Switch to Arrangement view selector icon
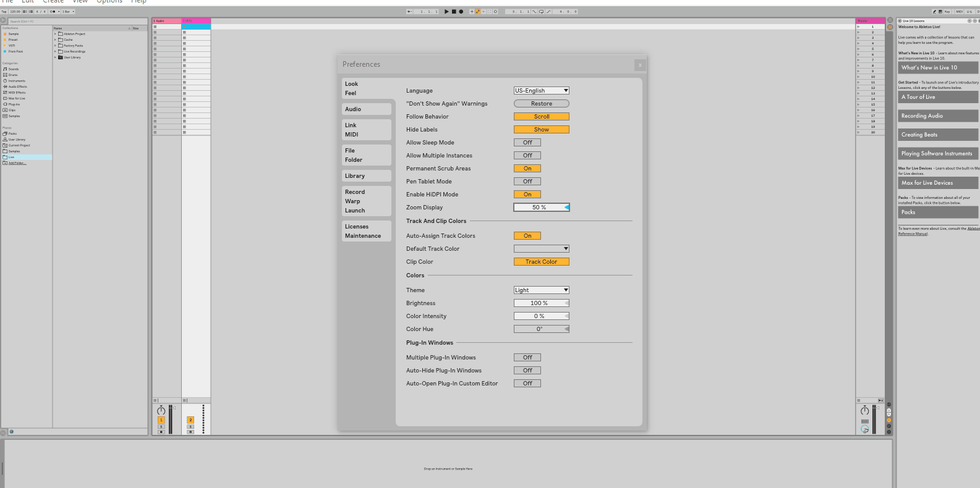Screen dimensions: 980x488 point(890,20)
